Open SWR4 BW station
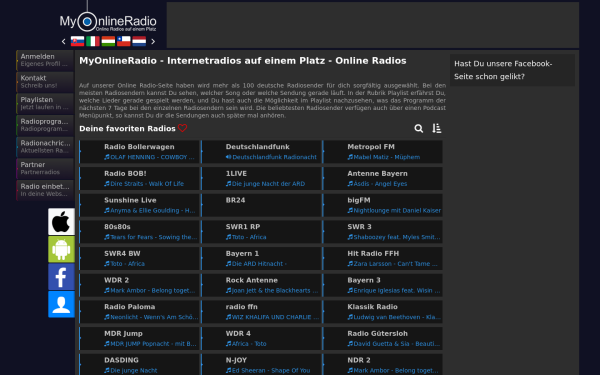This screenshot has width=600, height=375. coord(139,259)
